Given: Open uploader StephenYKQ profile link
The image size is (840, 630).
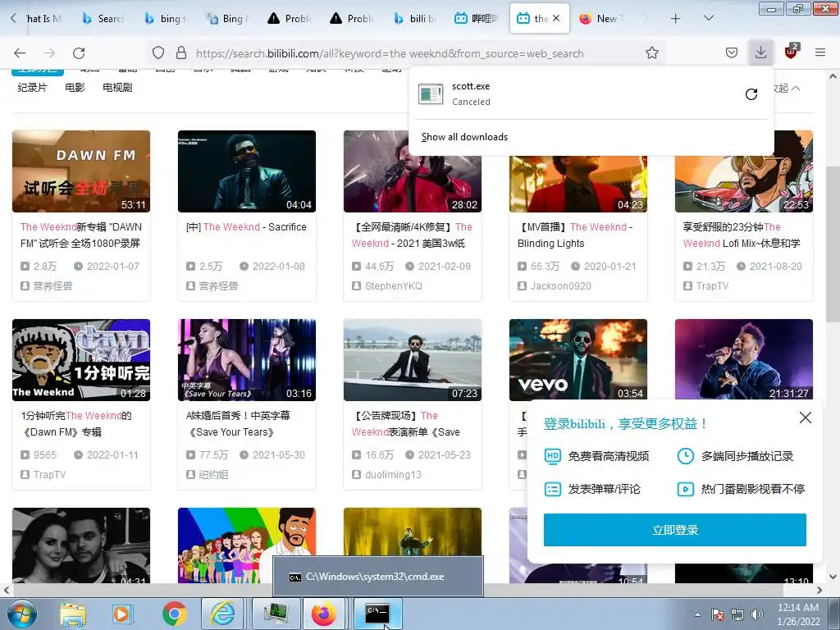Looking at the screenshot, I should pyautogui.click(x=393, y=286).
